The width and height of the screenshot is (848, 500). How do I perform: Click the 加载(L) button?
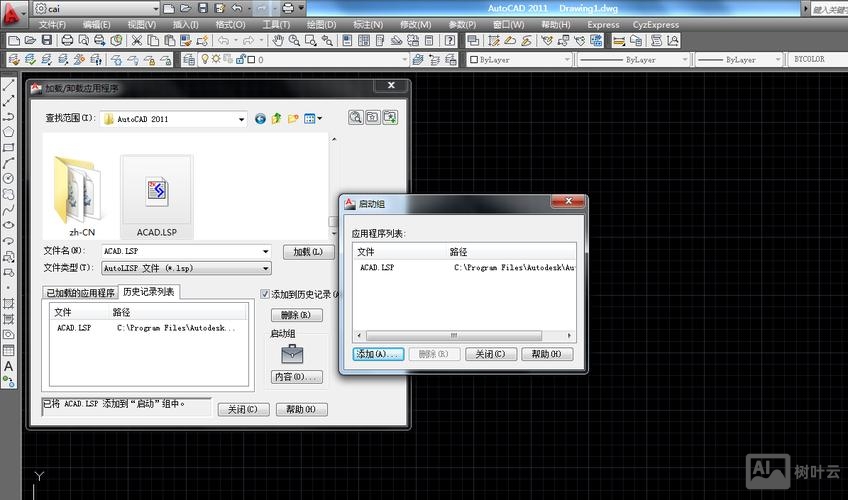308,252
